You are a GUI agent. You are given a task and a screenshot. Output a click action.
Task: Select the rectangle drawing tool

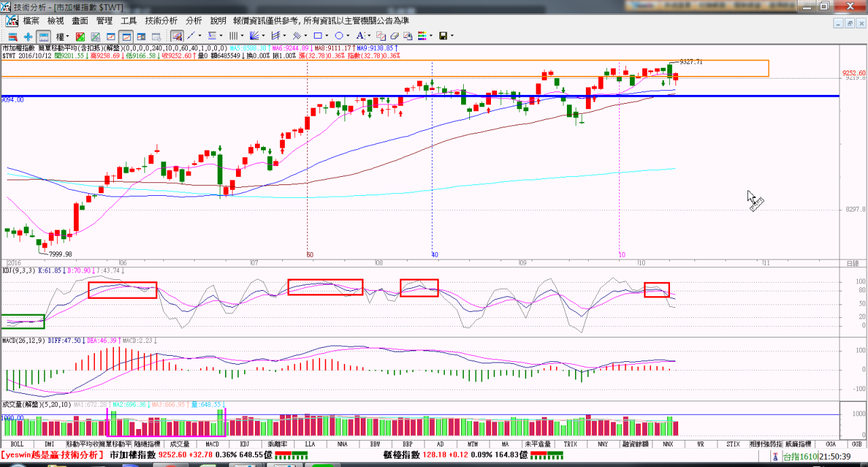(x=317, y=36)
